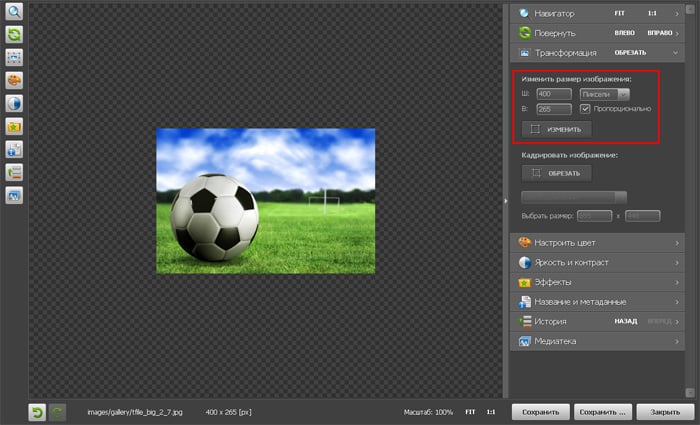Click the green undo arrow at bottom left
The width and height of the screenshot is (700, 425).
point(37,411)
